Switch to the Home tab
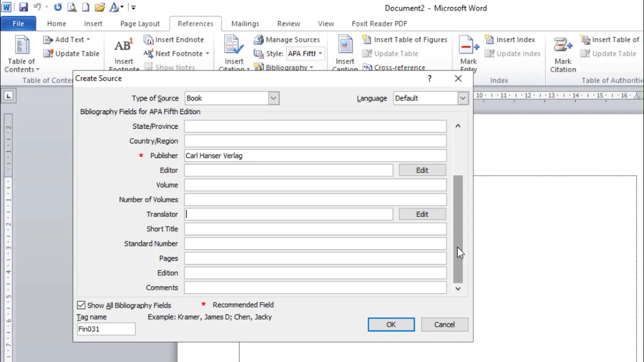Screen dimensions: 644x362 point(56,24)
